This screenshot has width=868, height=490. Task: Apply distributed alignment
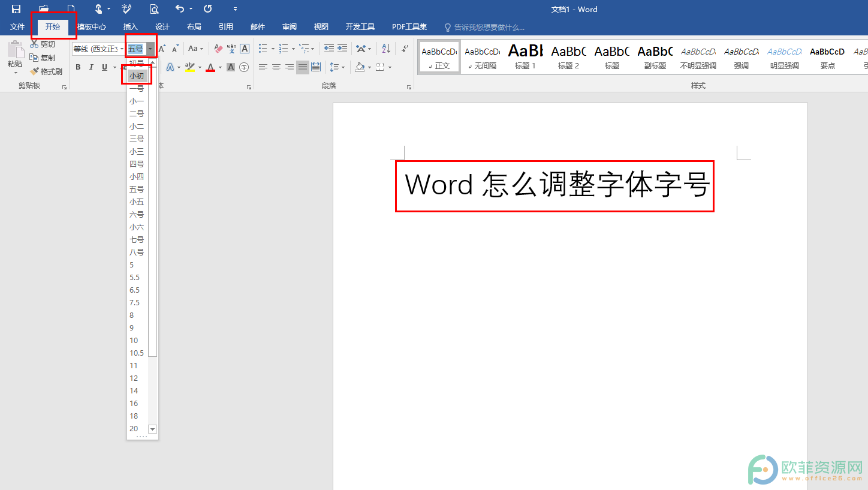click(x=316, y=67)
